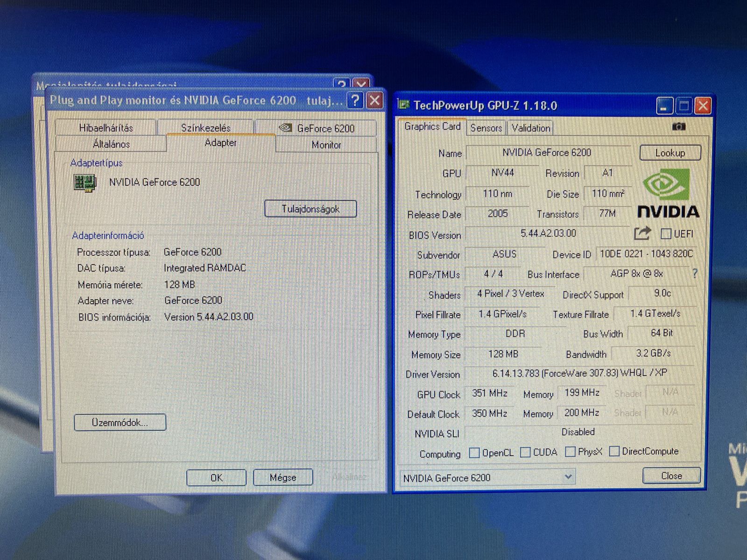Click the GPU Clock field 351 MHz

(490, 393)
